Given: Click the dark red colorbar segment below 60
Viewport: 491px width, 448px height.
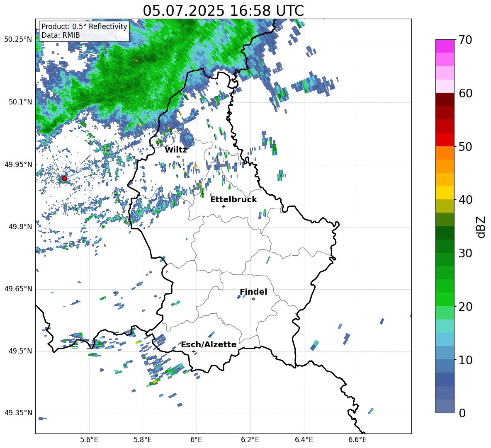Looking at the screenshot, I should point(445,99).
